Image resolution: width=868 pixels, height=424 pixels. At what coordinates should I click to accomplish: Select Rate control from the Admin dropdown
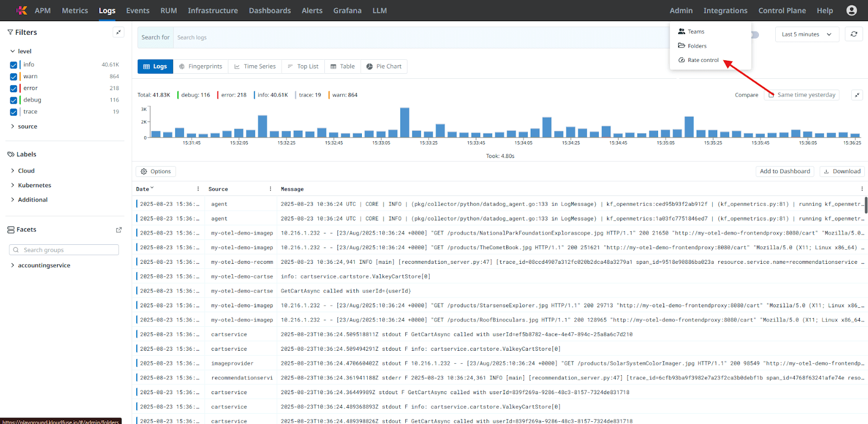(x=703, y=60)
